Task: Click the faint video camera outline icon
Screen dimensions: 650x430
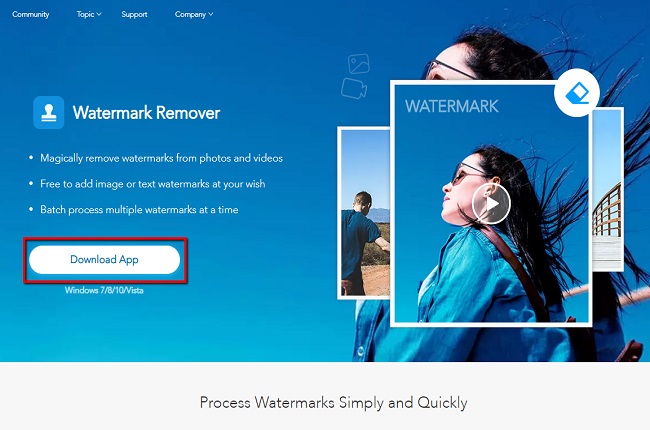Action: click(354, 88)
